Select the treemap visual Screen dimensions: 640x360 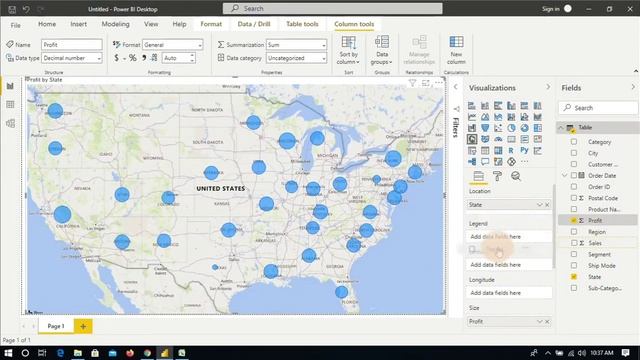pyautogui.click(x=538, y=128)
